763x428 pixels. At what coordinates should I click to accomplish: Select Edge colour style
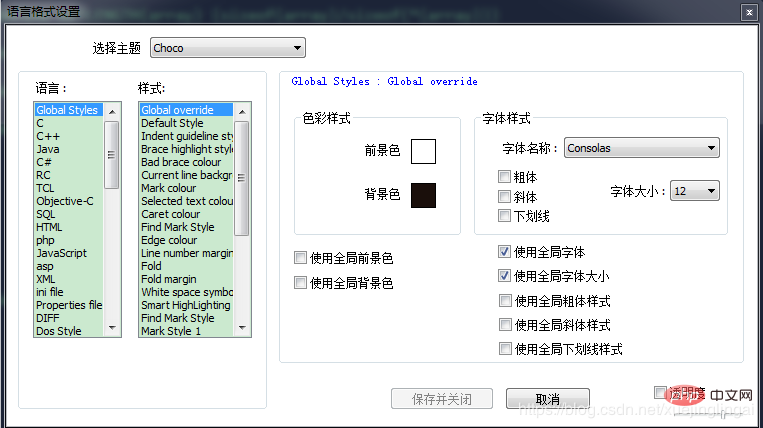coord(186,240)
